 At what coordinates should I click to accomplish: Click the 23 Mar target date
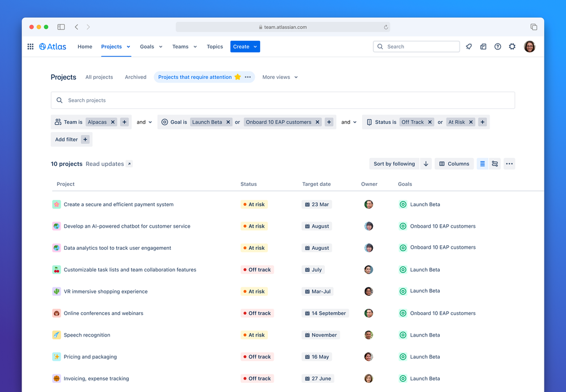coord(317,204)
